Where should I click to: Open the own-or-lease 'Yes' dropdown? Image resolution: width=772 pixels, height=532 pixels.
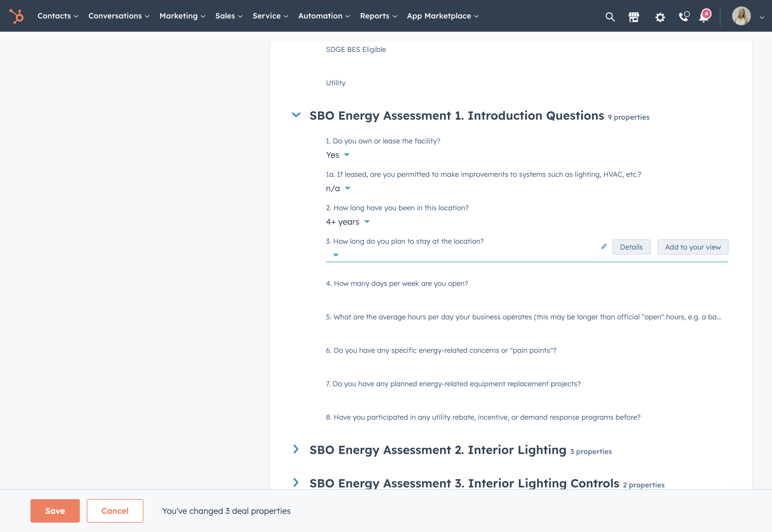coord(338,155)
